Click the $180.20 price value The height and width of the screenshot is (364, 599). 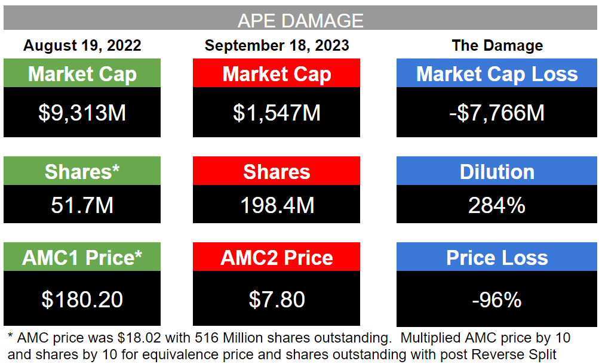tap(82, 298)
